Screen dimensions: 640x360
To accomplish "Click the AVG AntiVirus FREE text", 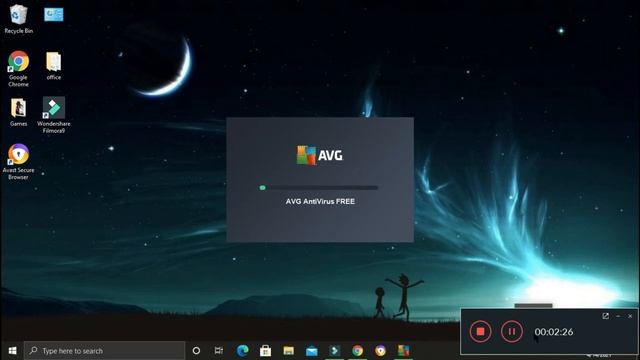I will 320,201.
